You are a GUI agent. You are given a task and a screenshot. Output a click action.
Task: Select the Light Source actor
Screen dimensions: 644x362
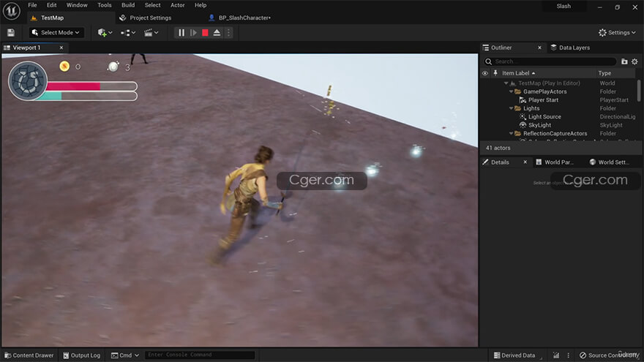[x=544, y=116]
